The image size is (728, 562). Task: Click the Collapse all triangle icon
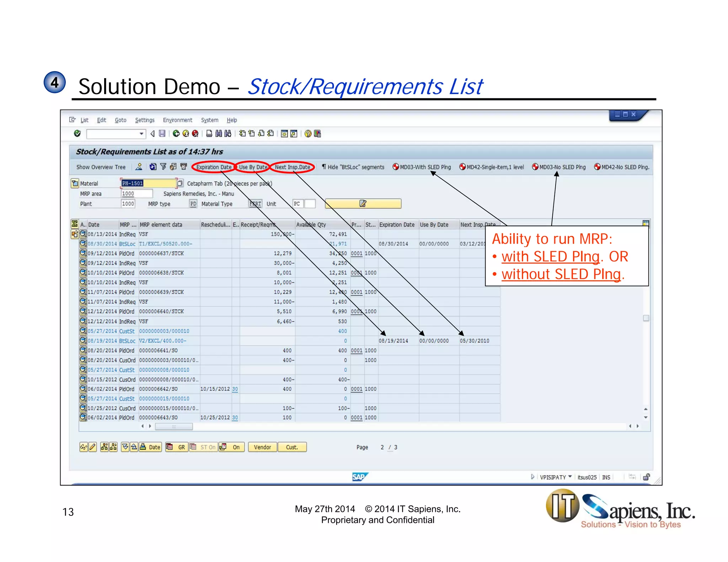134,447
